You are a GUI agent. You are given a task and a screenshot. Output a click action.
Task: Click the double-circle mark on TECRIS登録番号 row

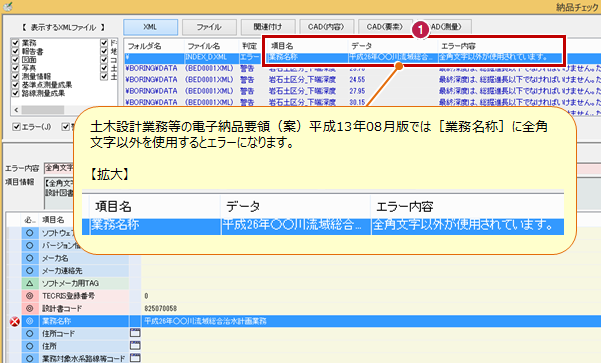[30, 296]
